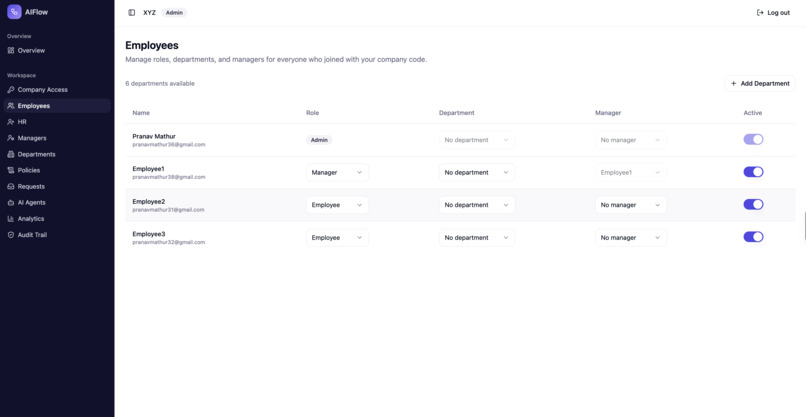Image resolution: width=806 pixels, height=417 pixels.
Task: Click the Requests inbox icon
Action: 11,187
